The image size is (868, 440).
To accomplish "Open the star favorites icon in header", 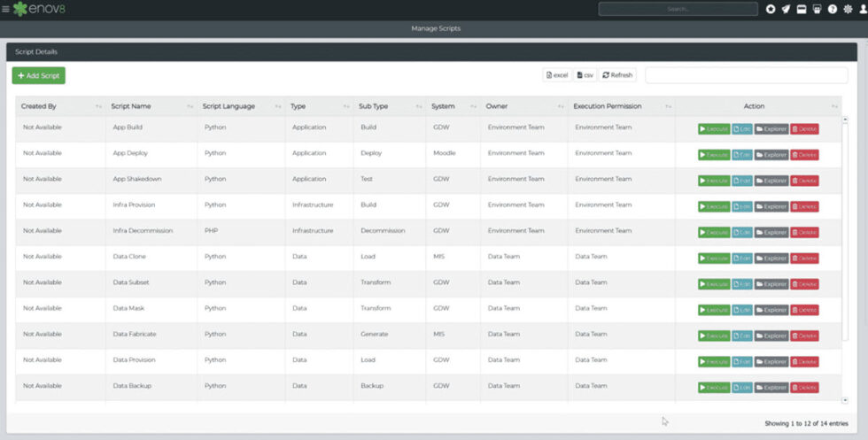I will point(771,9).
